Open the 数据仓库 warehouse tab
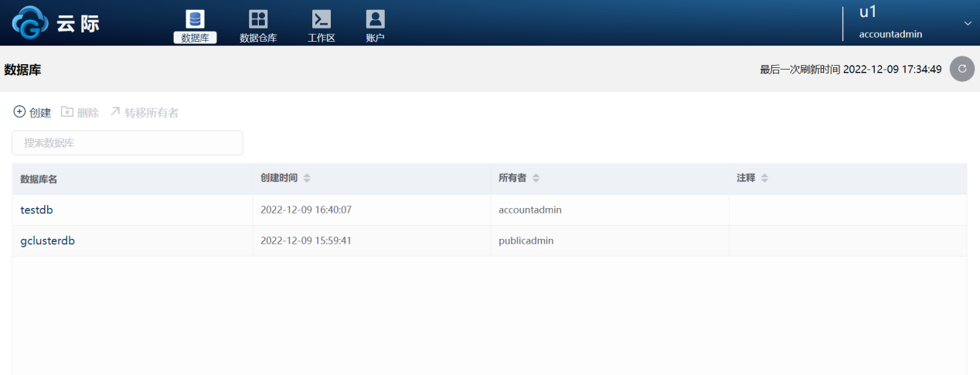The image size is (980, 375). (x=258, y=26)
